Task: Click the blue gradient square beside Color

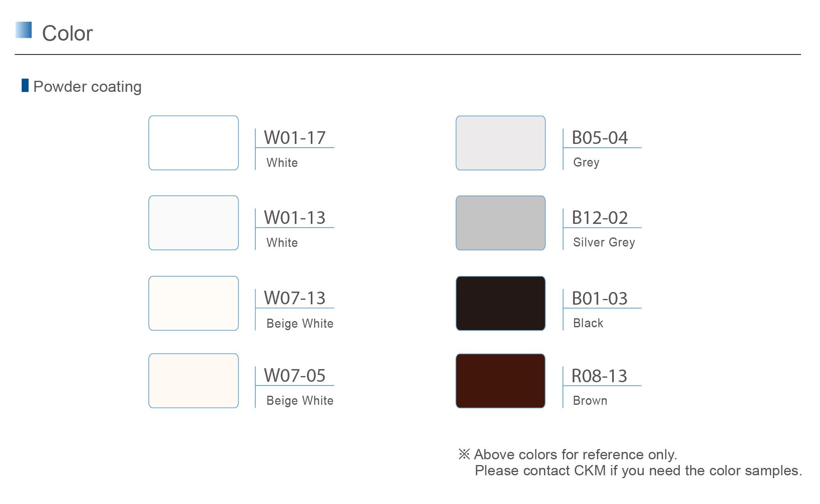Action: [x=24, y=30]
